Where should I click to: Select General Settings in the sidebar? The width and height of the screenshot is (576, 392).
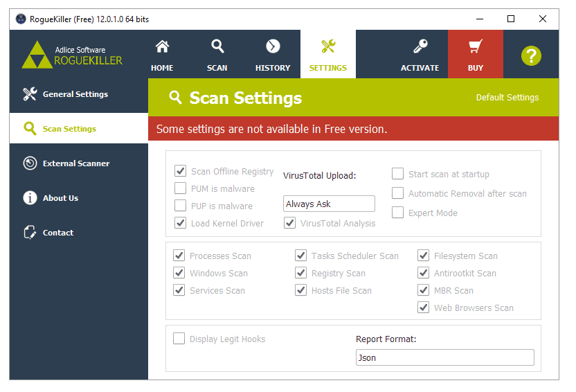click(75, 94)
